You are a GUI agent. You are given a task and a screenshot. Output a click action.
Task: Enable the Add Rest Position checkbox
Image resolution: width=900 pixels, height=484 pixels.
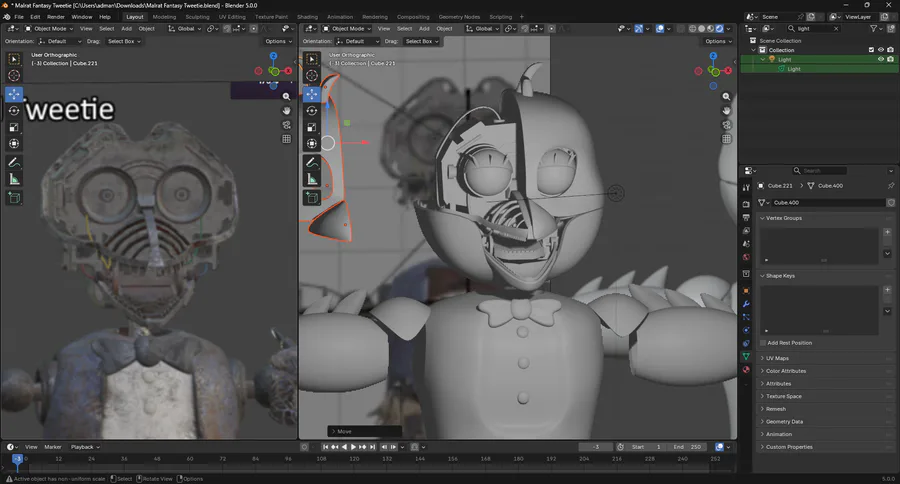click(763, 343)
